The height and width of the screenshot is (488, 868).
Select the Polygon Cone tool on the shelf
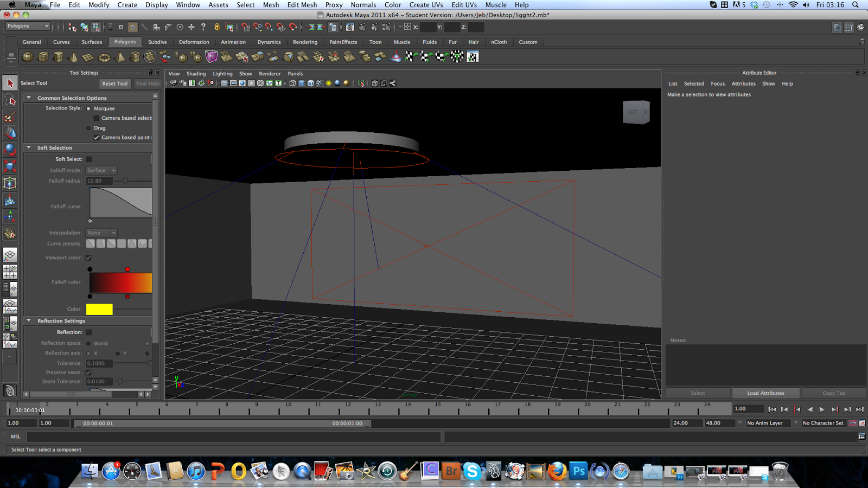click(72, 56)
